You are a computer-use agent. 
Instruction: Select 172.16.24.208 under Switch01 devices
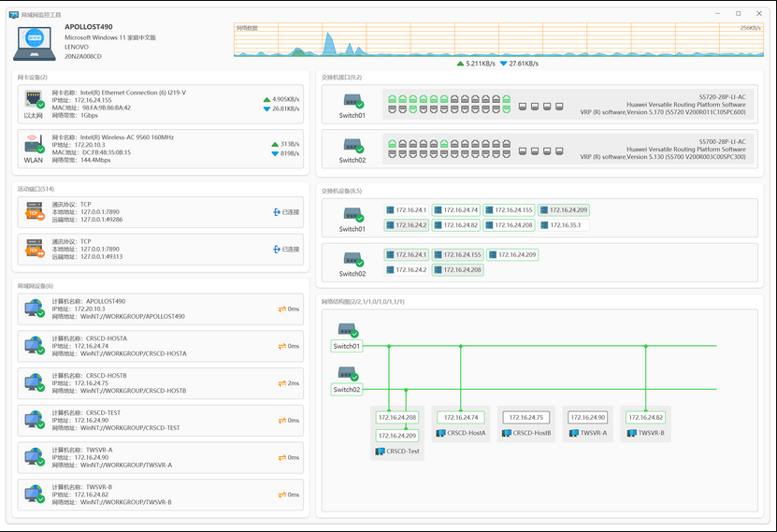tap(509, 225)
